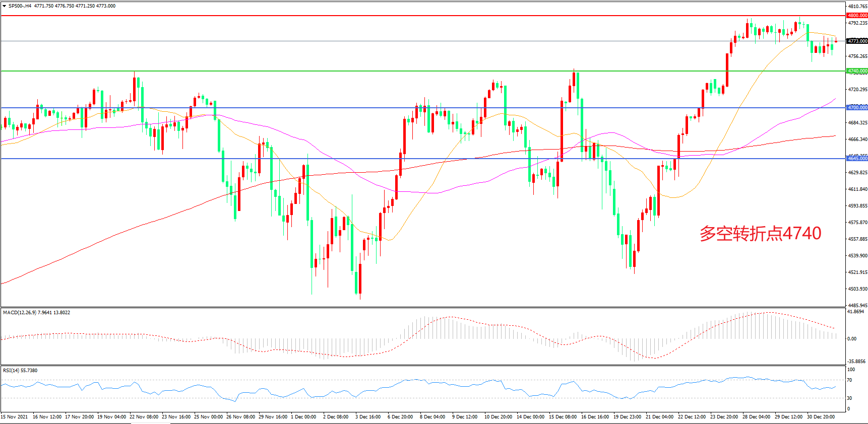Click the RSI 70 level scale label
This screenshot has width=868, height=424.
coord(850,380)
